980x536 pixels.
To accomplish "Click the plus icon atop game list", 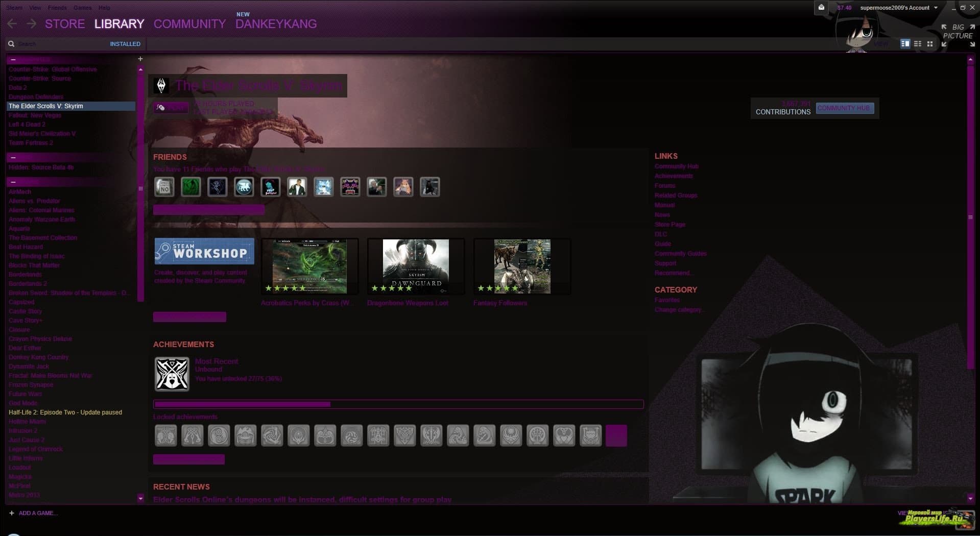I will tap(140, 59).
